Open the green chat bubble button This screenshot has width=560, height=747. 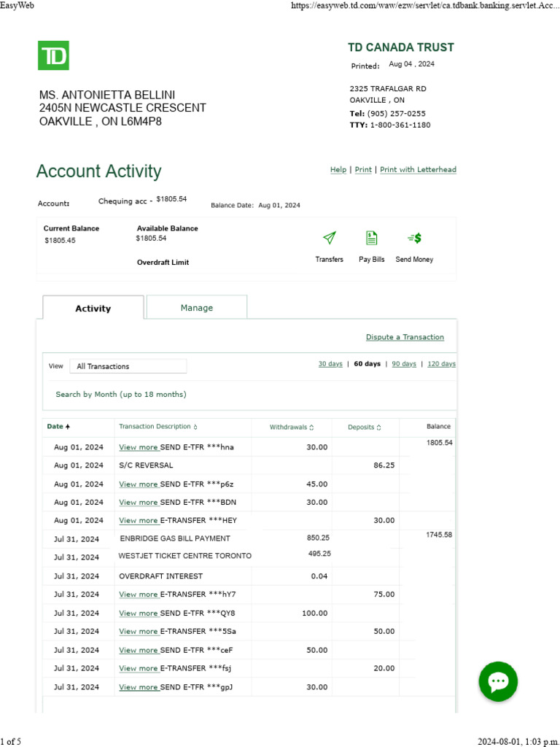point(498,681)
